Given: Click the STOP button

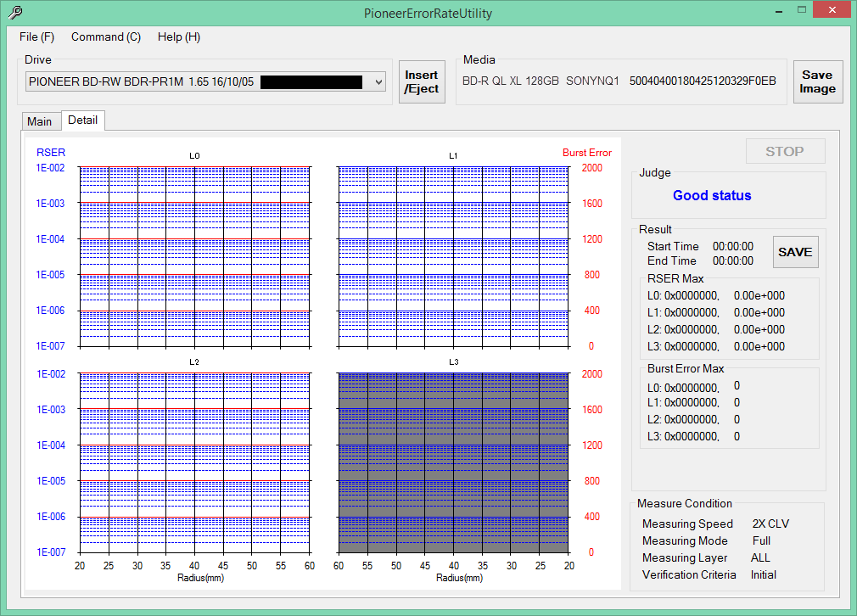Looking at the screenshot, I should (x=785, y=151).
